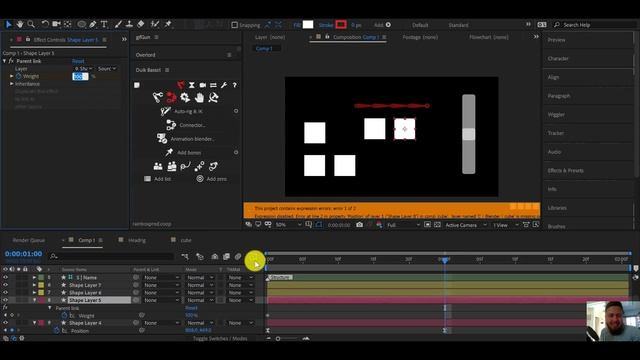Toggle Position stopwatch under Shape Layer 4
This screenshot has width=640, height=360.
[x=56, y=331]
